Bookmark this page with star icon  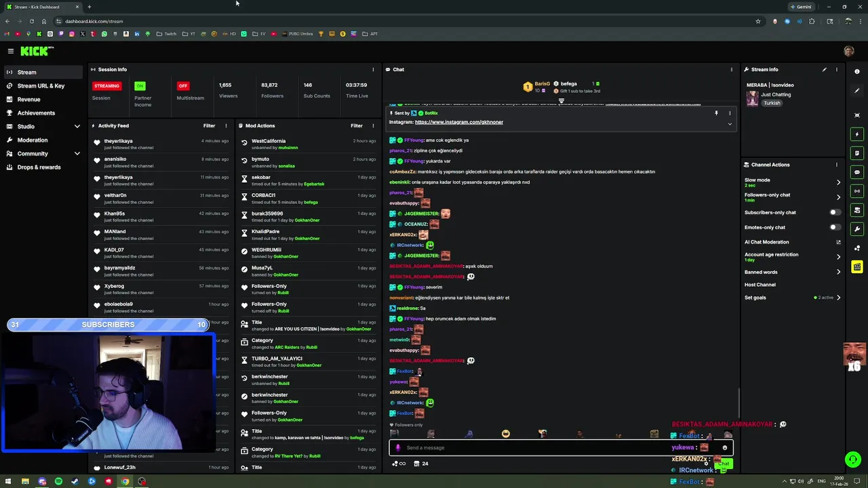coord(758,21)
